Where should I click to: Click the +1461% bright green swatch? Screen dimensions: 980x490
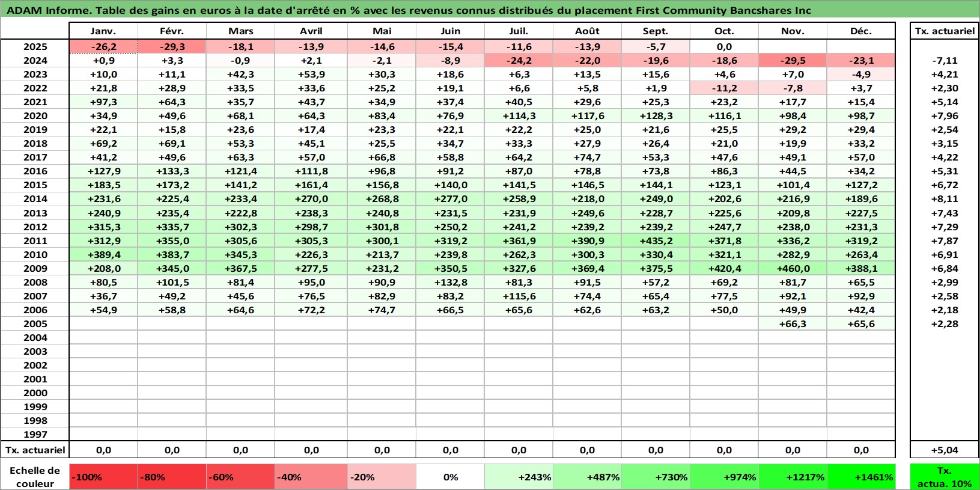pos(861,477)
